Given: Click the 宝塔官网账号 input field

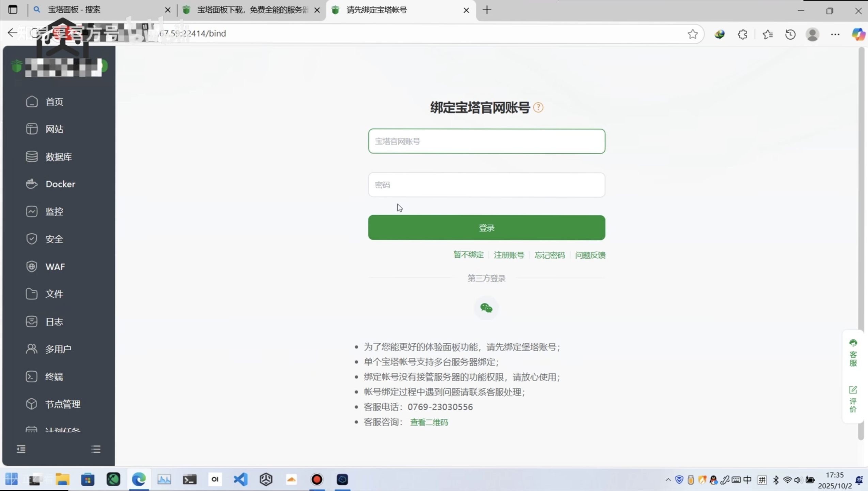Looking at the screenshot, I should tap(486, 141).
